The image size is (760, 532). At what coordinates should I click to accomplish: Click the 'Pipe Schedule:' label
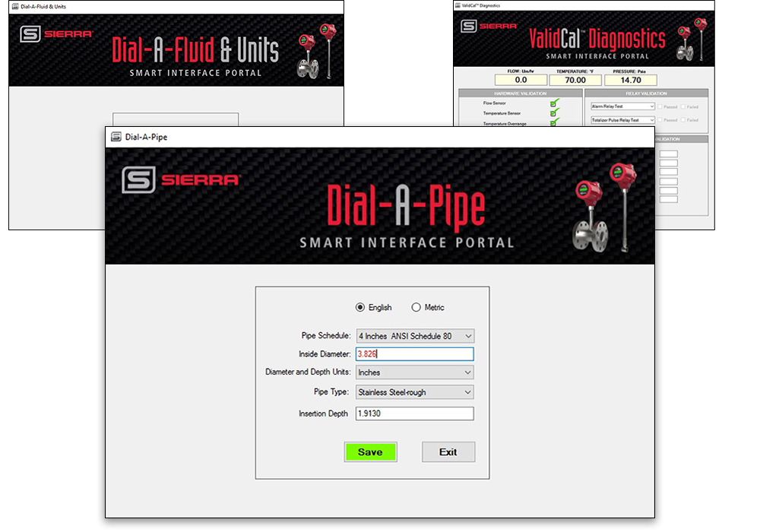(x=326, y=335)
